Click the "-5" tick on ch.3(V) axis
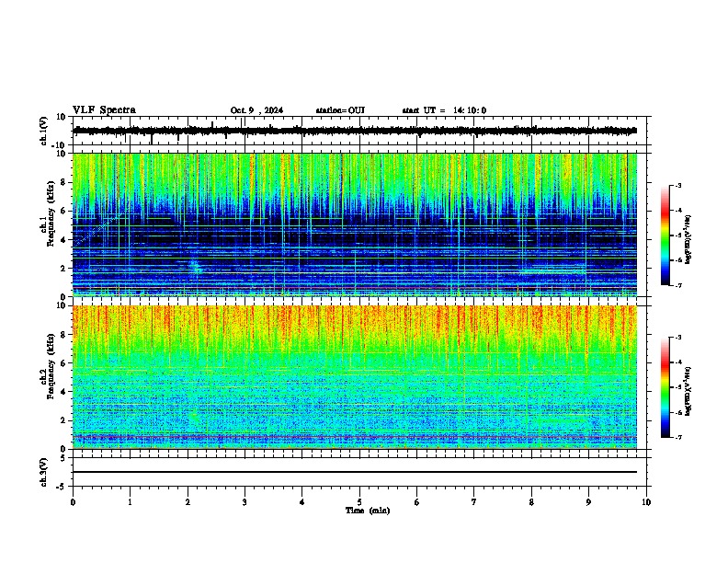The width and height of the screenshot is (728, 563). 62,487
